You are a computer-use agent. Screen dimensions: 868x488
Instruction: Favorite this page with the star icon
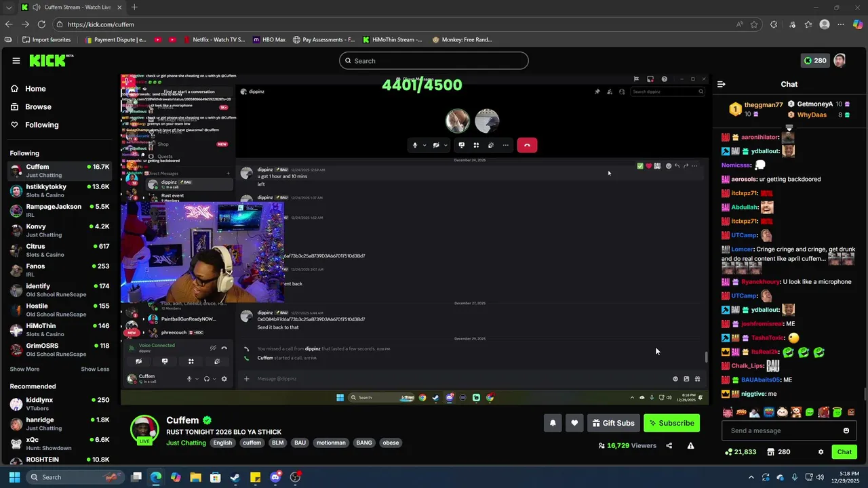point(754,24)
